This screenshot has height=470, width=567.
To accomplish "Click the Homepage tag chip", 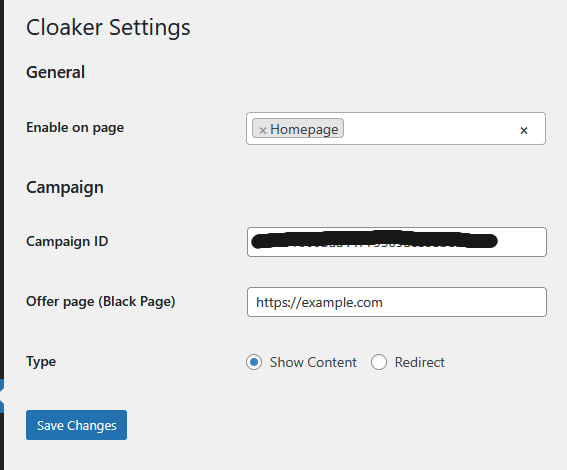I will [x=298, y=128].
